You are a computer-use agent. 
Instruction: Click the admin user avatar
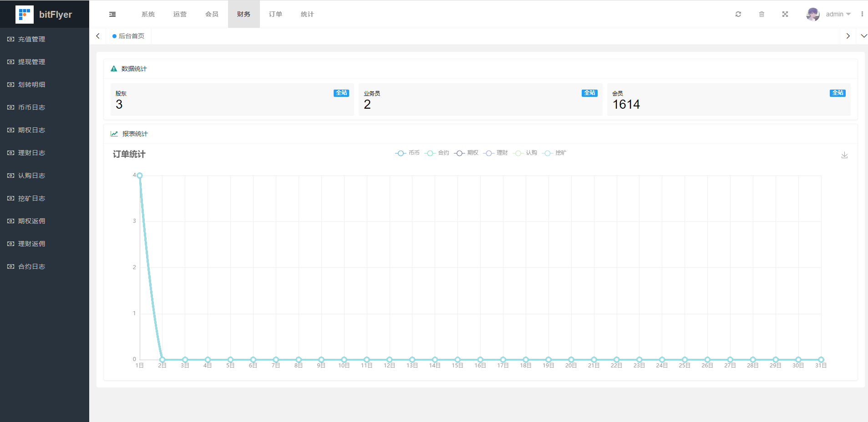pyautogui.click(x=812, y=15)
